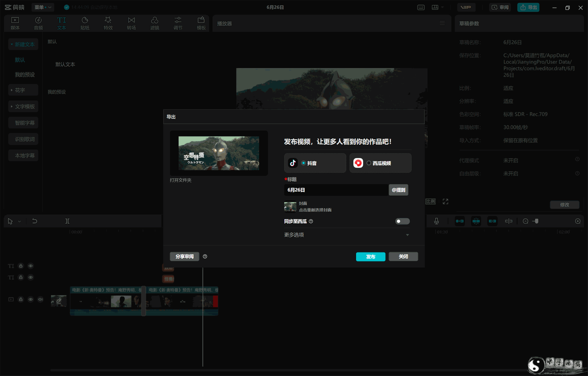Open the 媒体 media tab
The image size is (588, 376).
15,23
